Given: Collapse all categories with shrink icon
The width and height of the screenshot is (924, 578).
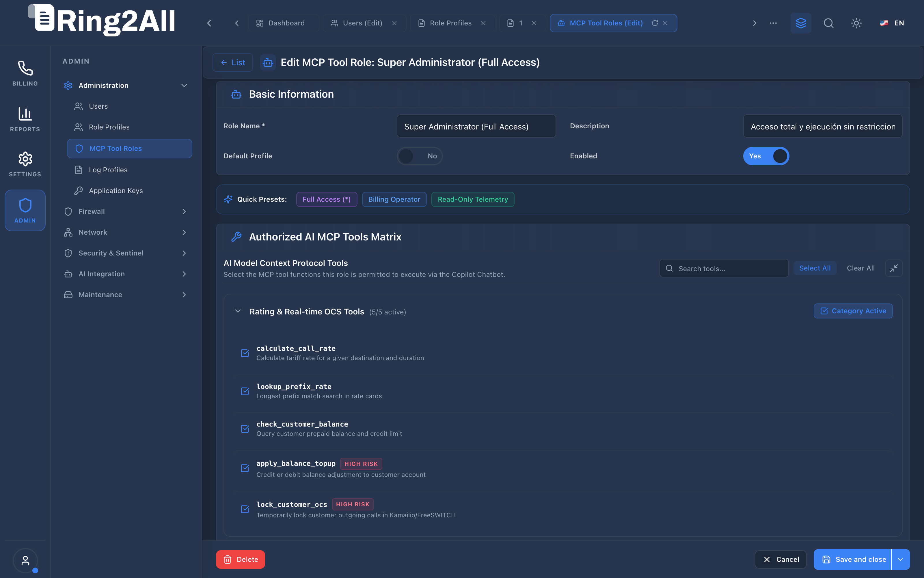Looking at the screenshot, I should 894,268.
